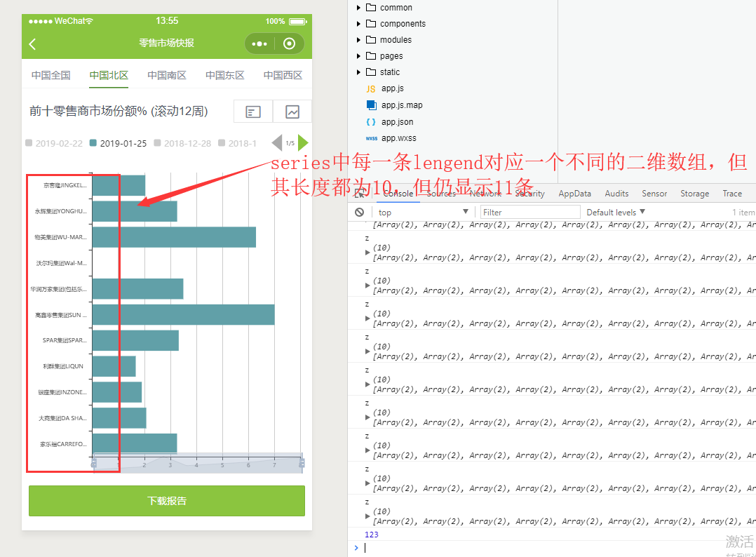Switch to the AppData devtools tab
This screenshot has height=557, width=756.
(x=575, y=194)
